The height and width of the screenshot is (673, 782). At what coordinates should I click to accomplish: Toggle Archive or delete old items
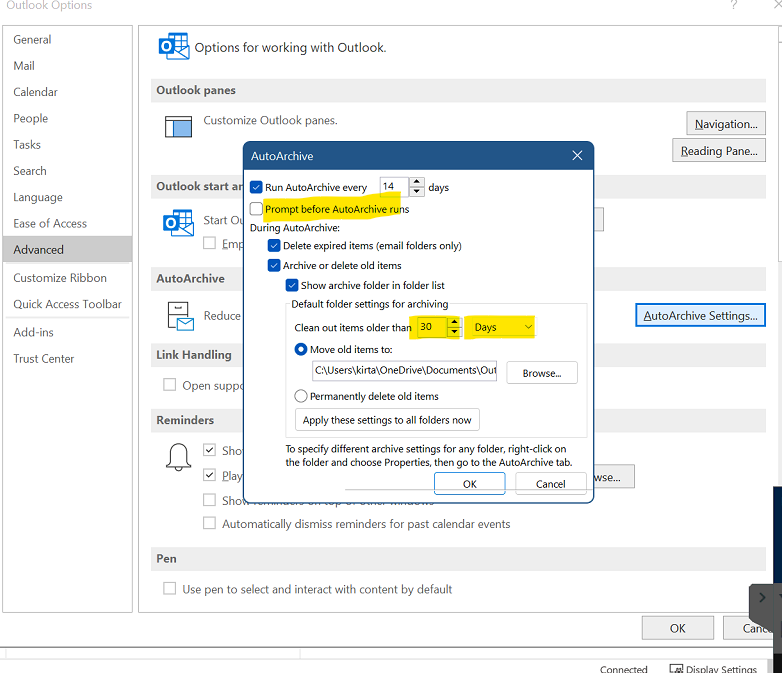click(274, 265)
